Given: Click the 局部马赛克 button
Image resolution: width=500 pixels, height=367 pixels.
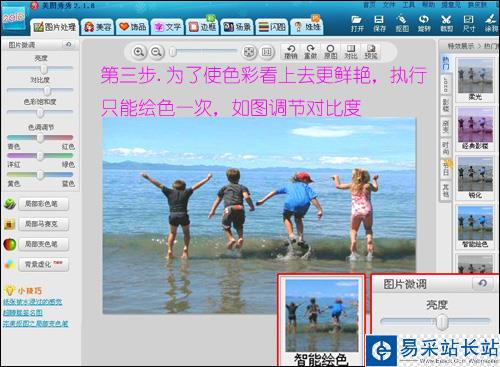Looking at the screenshot, I should (x=44, y=224).
